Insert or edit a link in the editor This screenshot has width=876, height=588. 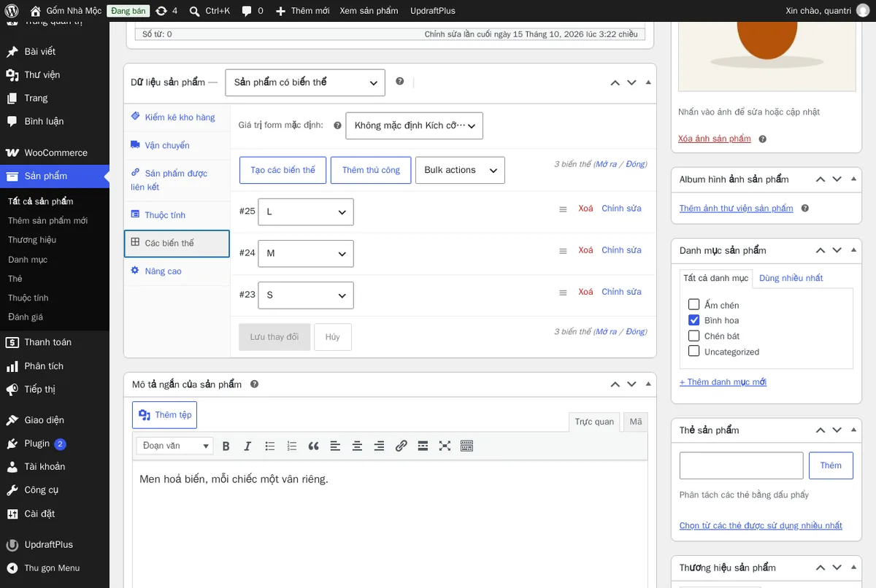(x=401, y=446)
